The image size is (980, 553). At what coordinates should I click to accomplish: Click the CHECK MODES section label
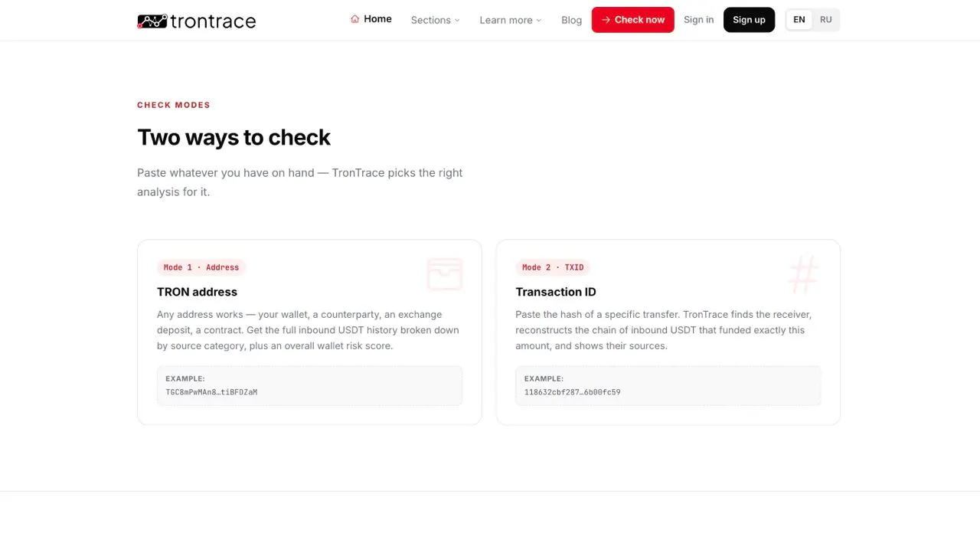(x=174, y=105)
